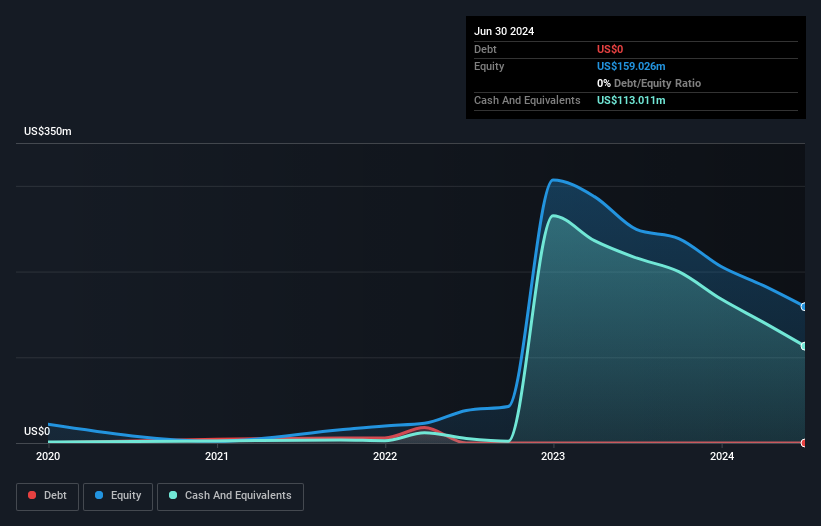The height and width of the screenshot is (526, 821).
Task: Click the Jun 30 2024 tooltip date
Action: [x=504, y=31]
